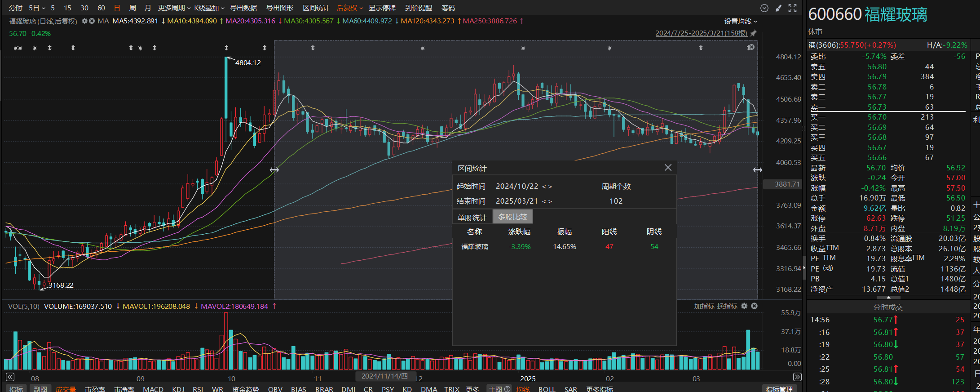Toggle 显示停牌 display option

pos(382,8)
